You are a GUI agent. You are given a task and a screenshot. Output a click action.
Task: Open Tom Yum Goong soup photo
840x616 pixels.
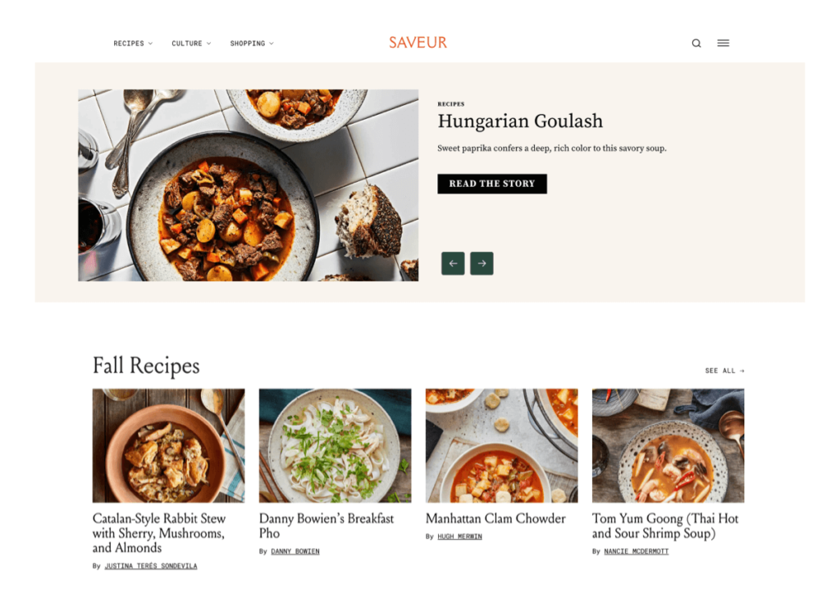click(x=668, y=445)
